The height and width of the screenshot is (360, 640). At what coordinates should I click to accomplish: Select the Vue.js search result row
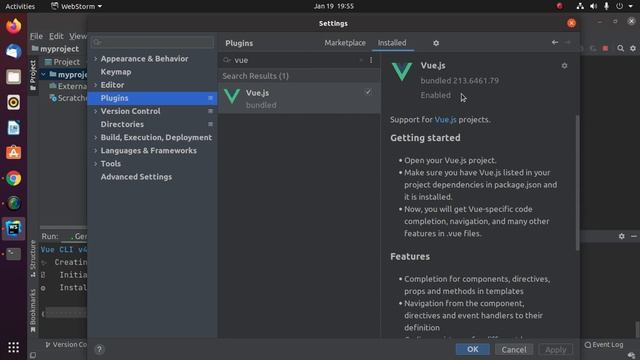point(299,98)
